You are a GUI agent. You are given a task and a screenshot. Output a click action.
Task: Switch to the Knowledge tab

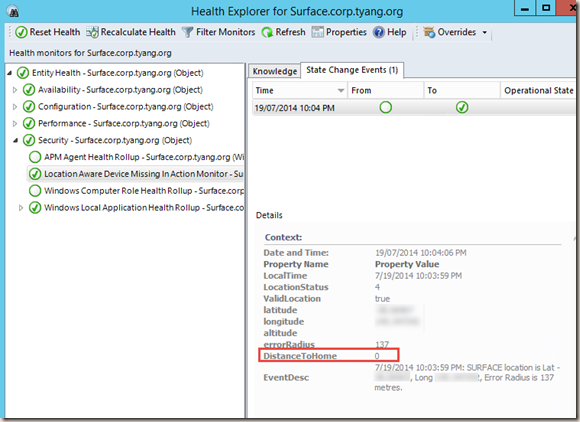point(274,71)
